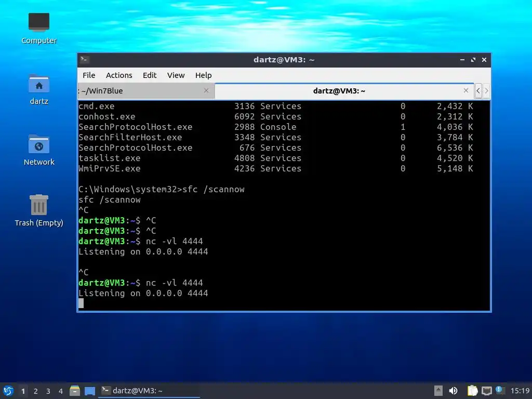This screenshot has height=399, width=532.
Task: Open the removable media tray icon
Action: [438, 391]
